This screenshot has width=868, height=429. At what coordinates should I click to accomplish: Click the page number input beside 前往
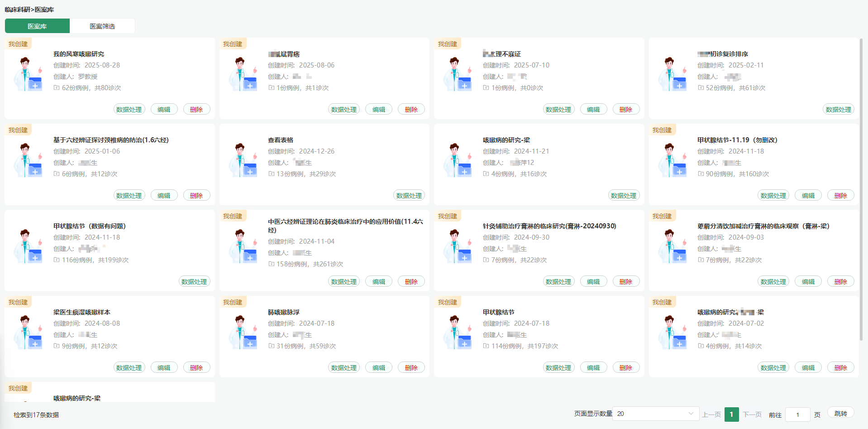pyautogui.click(x=797, y=414)
